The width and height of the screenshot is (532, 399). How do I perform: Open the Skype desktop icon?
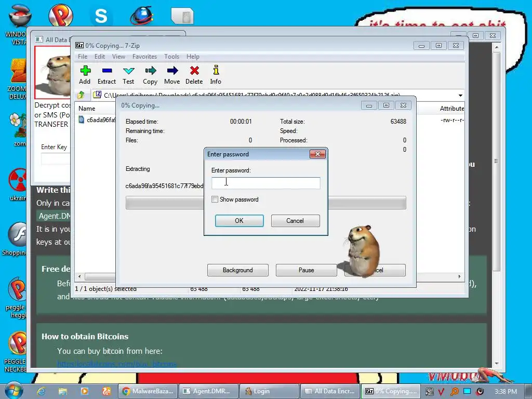point(101,16)
